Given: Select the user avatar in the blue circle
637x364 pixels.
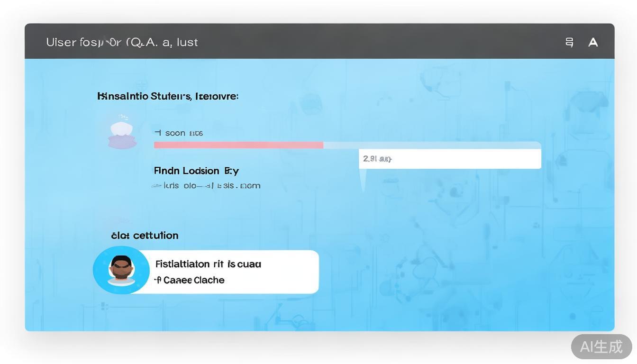Looking at the screenshot, I should point(121,270).
